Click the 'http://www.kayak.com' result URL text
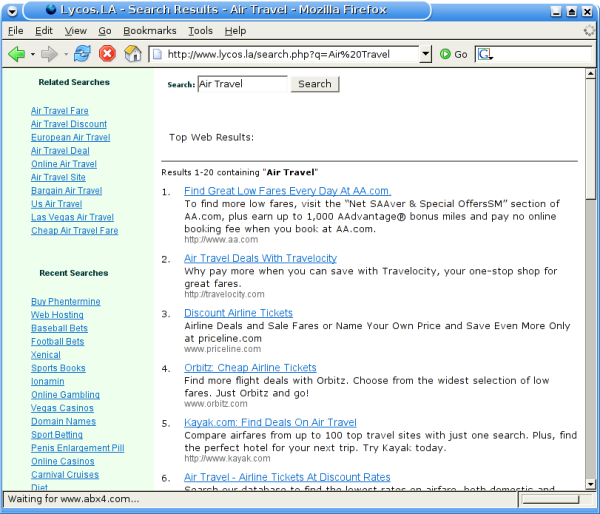 click(x=227, y=459)
